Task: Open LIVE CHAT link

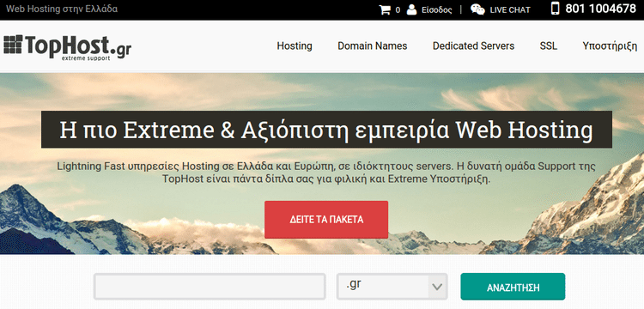Action: [x=510, y=9]
